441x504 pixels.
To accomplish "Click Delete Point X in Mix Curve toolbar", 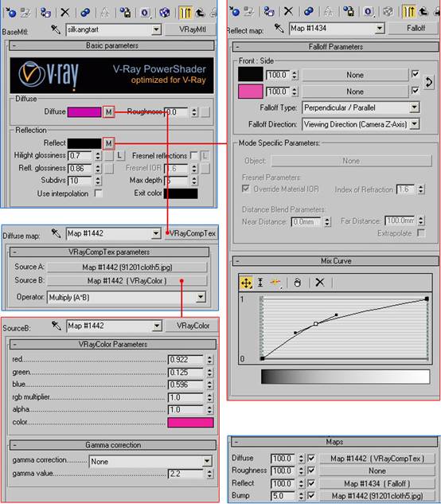I will [319, 283].
